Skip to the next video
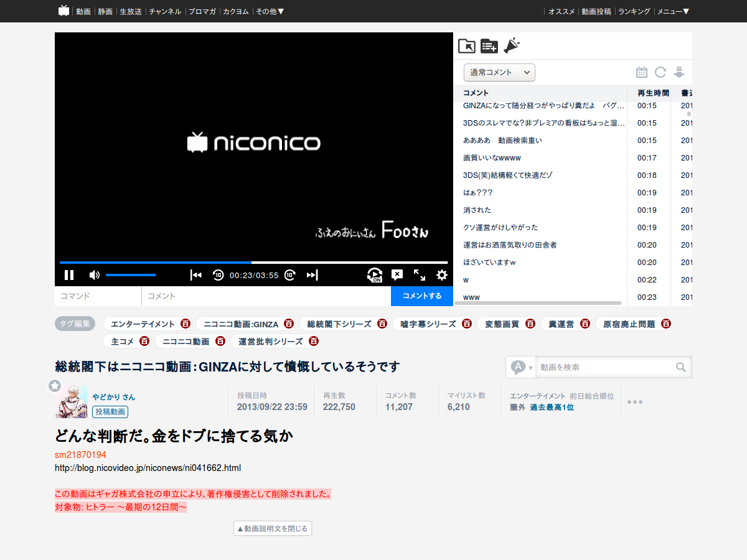Viewport: 747px width, 560px height. (x=312, y=275)
